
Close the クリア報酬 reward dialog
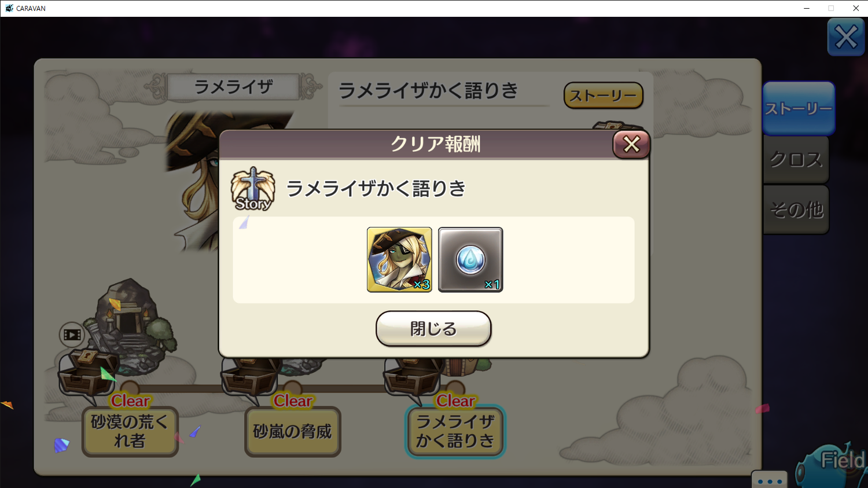pyautogui.click(x=631, y=144)
